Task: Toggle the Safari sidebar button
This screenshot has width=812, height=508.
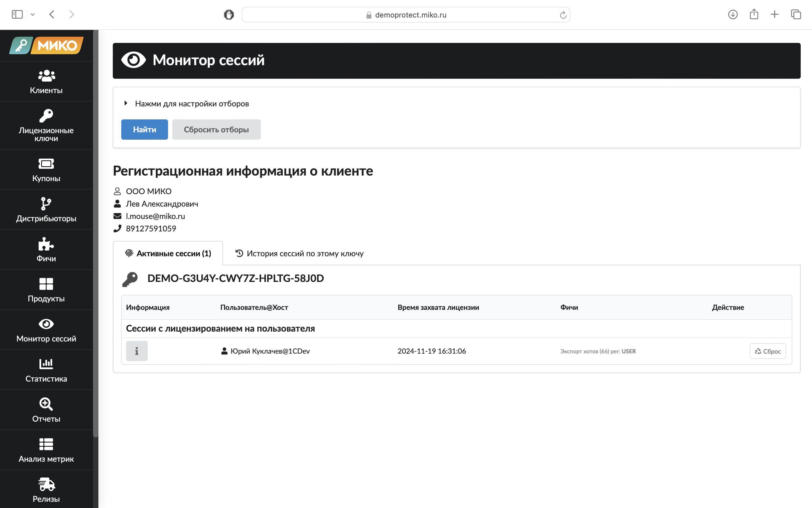Action: (17, 14)
